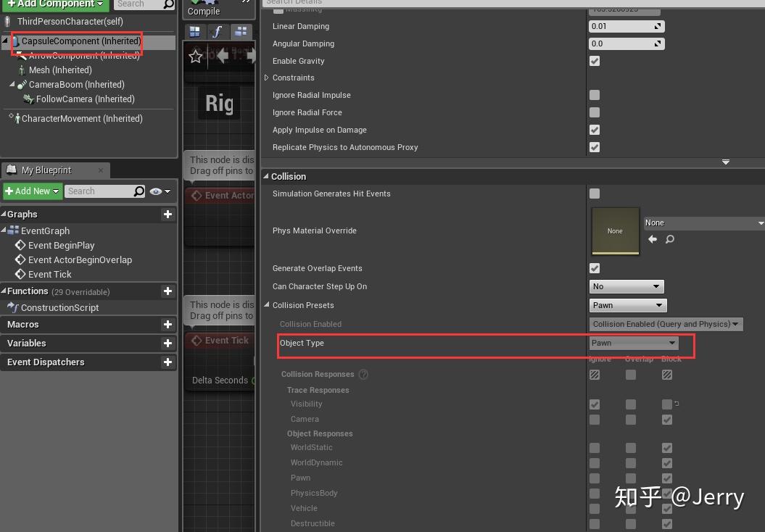This screenshot has width=765, height=532.
Task: Enable Simulation Generates Hit Events
Action: [x=594, y=194]
